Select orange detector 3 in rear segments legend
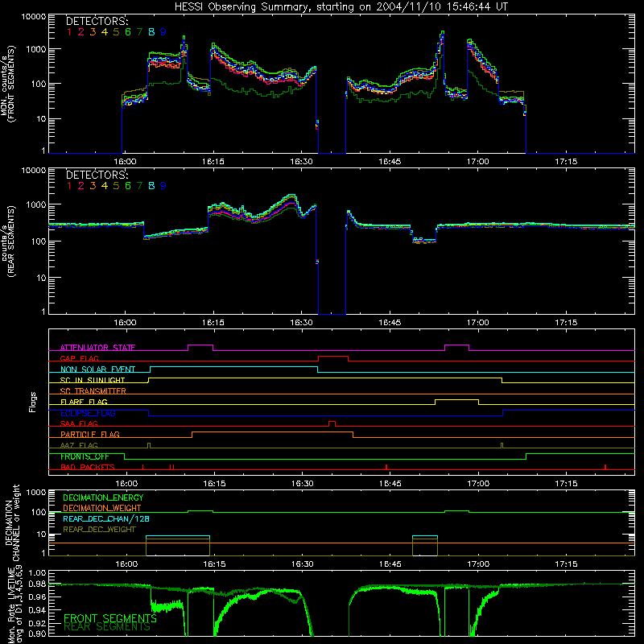This screenshot has width=644, height=644. coord(93,186)
